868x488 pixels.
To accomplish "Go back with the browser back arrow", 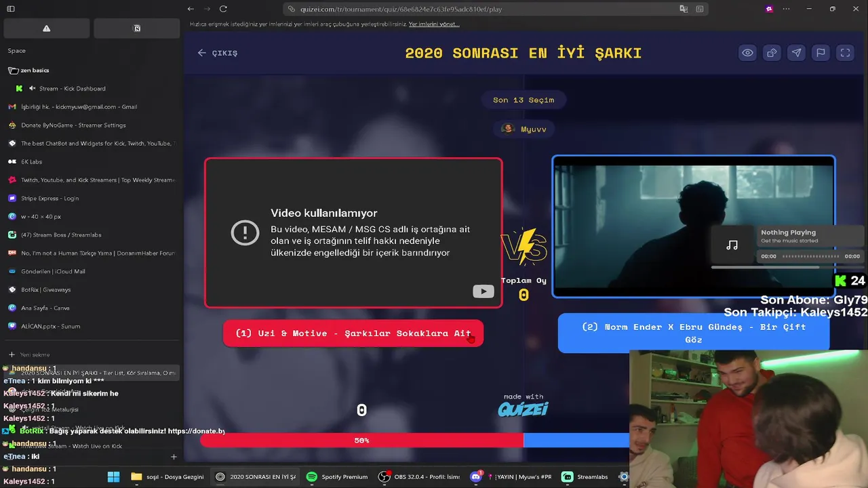I will pos(191,9).
